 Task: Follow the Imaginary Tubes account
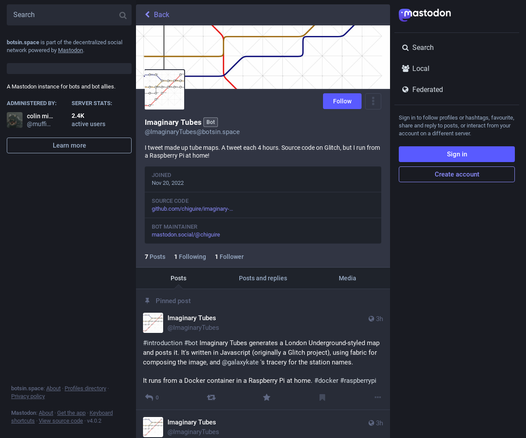click(342, 101)
